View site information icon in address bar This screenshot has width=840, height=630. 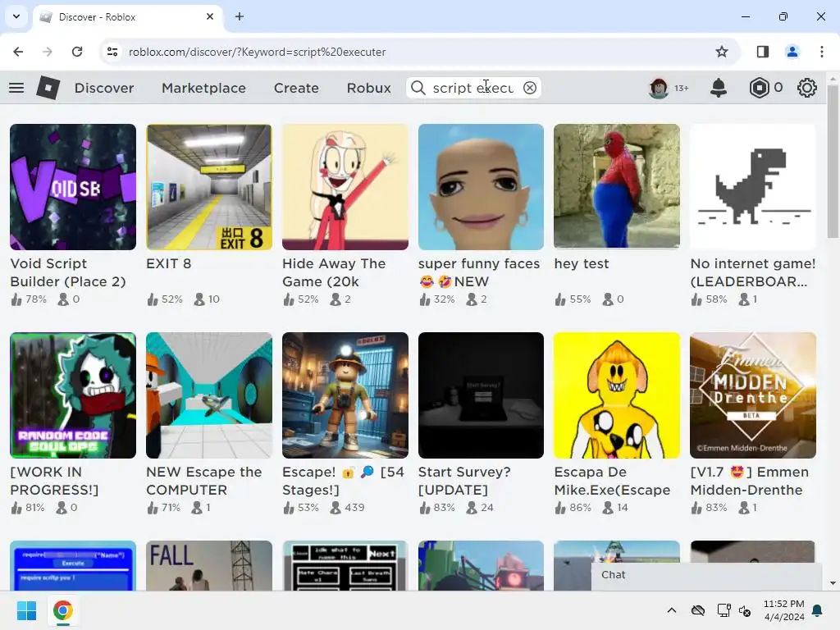[112, 52]
